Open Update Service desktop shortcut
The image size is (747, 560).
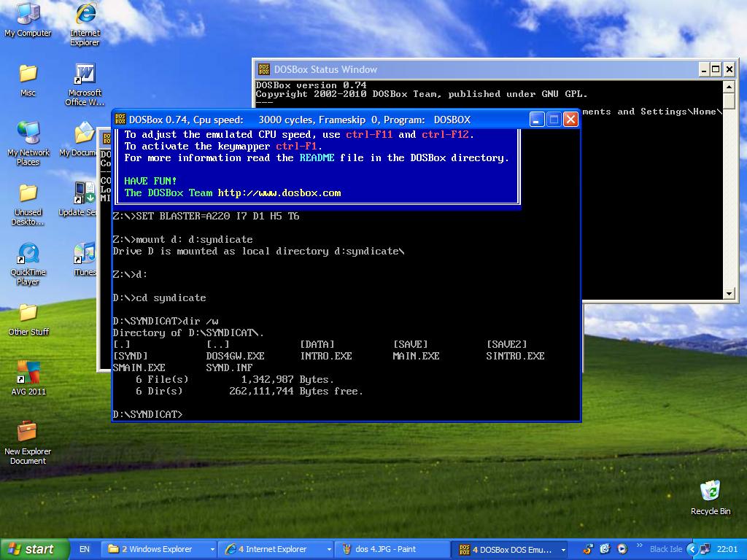pos(81,199)
